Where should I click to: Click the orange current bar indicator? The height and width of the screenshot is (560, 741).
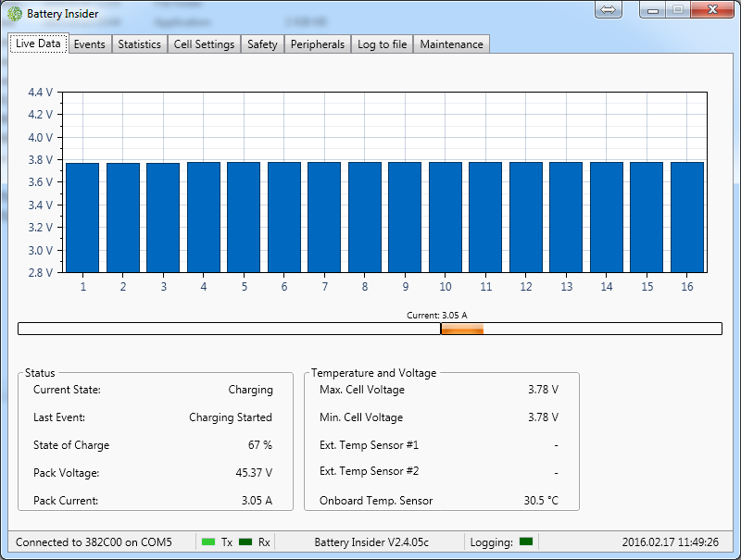[x=462, y=329]
